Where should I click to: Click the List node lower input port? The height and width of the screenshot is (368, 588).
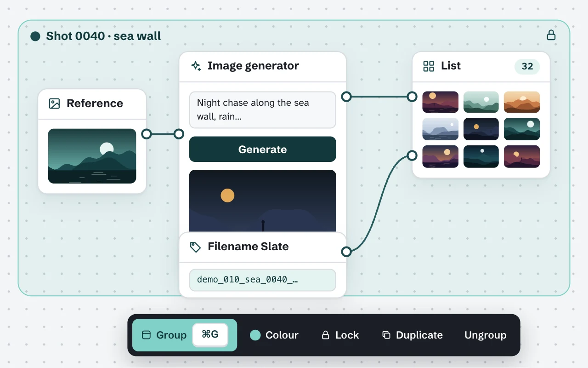click(412, 155)
